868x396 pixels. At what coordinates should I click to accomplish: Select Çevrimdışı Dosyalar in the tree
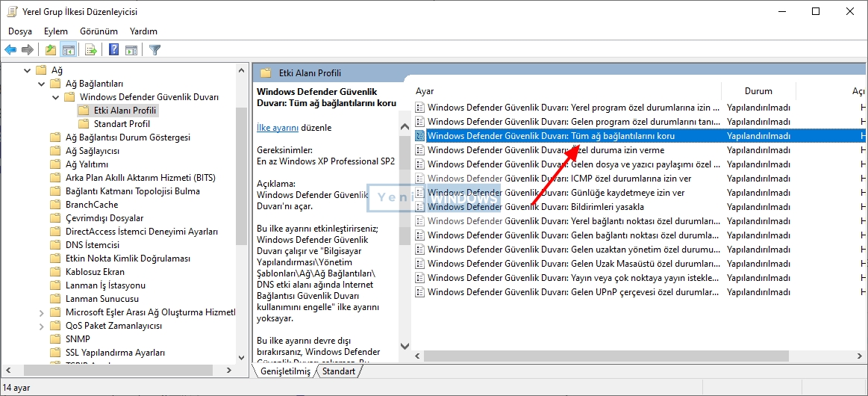(x=104, y=217)
